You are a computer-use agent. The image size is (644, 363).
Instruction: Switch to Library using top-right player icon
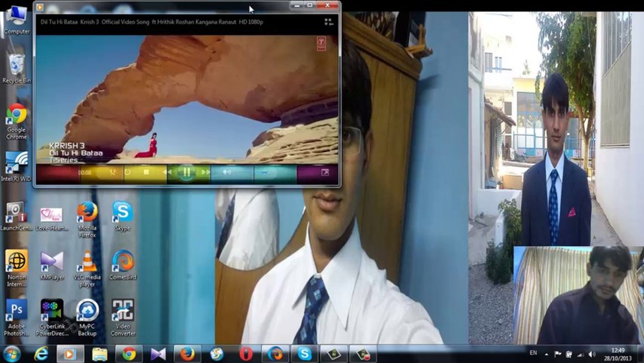[x=329, y=22]
